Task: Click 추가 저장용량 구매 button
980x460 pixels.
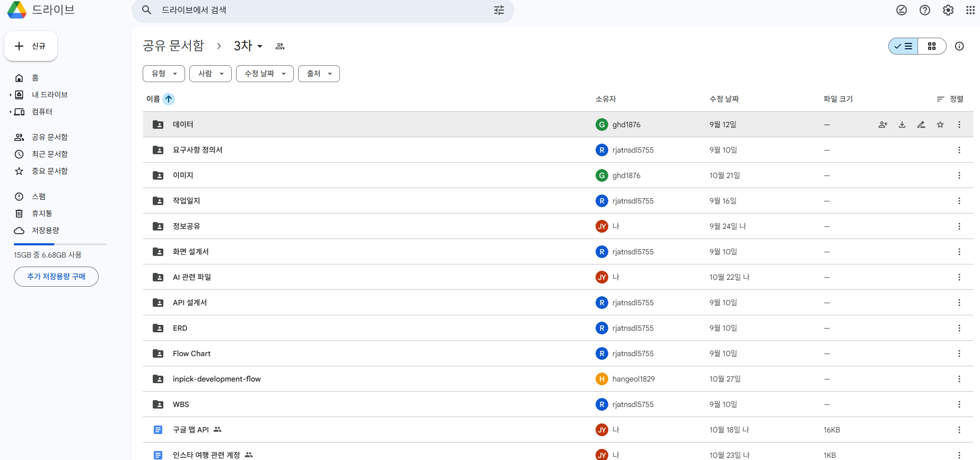Action: 56,277
